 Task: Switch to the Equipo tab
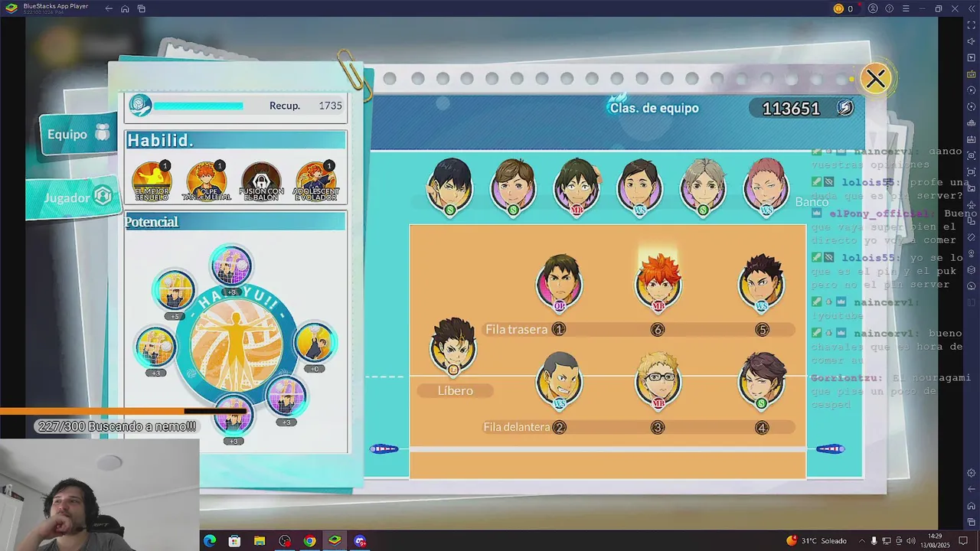click(80, 135)
